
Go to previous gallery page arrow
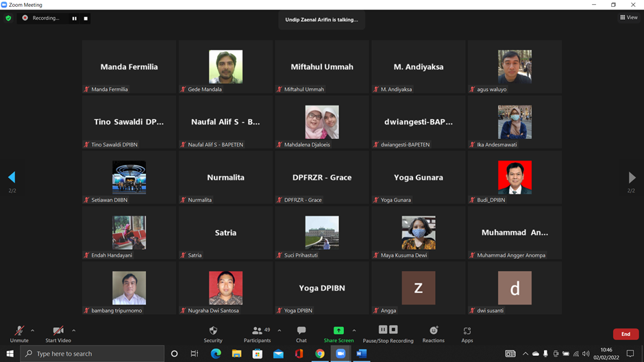tap(12, 177)
